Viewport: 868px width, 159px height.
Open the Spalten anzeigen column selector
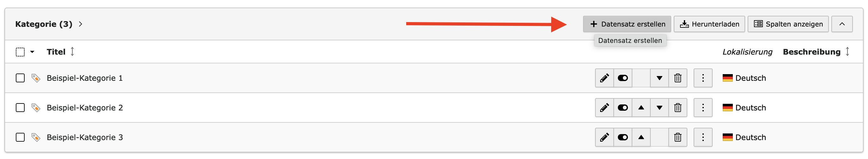coord(788,24)
